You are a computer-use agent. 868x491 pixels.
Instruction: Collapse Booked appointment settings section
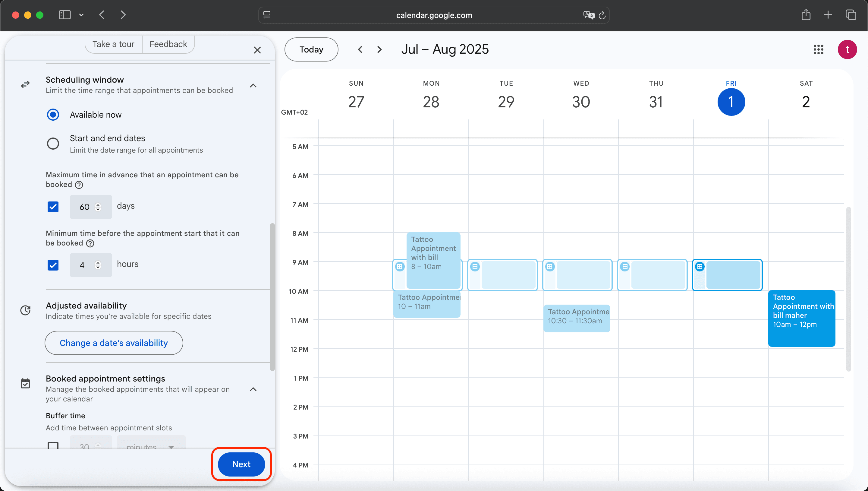click(x=253, y=389)
